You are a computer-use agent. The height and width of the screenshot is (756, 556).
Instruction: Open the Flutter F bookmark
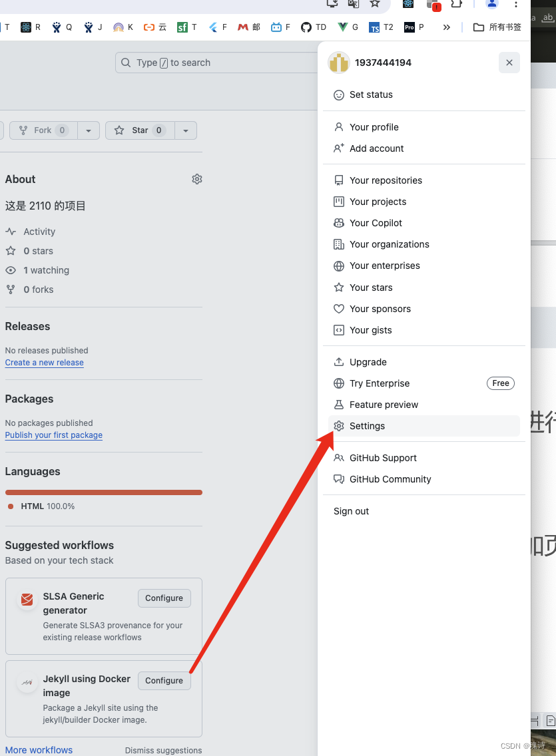tap(218, 27)
